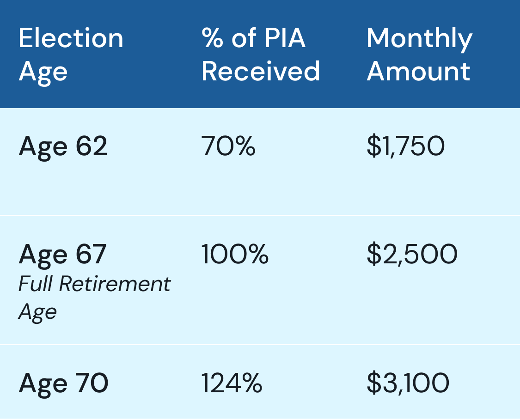
Task: Select the "Age 70" row label
Action: click(63, 383)
